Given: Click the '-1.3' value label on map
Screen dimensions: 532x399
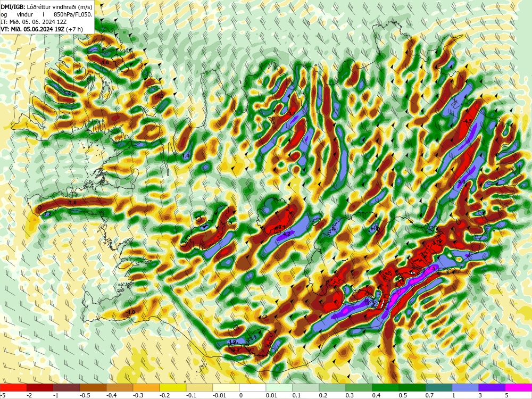Looking at the screenshot, I should (159, 96).
